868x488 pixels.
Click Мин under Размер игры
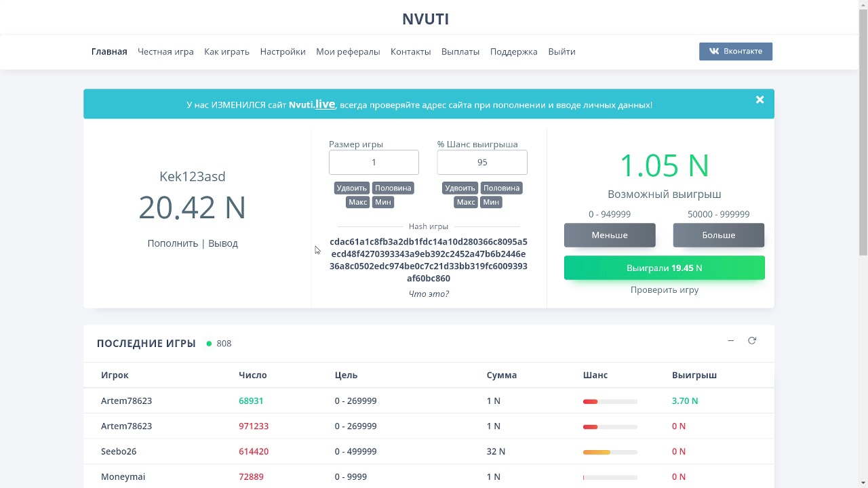(383, 202)
